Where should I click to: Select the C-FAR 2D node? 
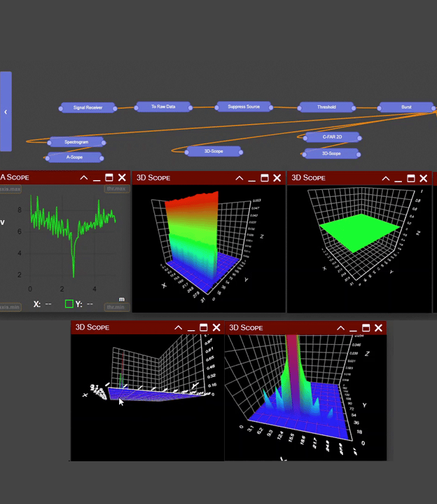(x=333, y=137)
